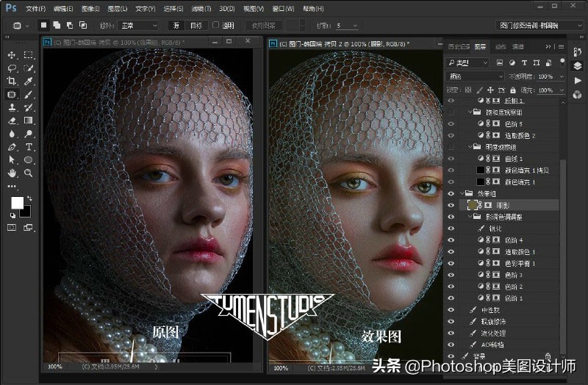The height and width of the screenshot is (385, 588).
Task: Click the foreground color swatch
Action: click(x=17, y=203)
